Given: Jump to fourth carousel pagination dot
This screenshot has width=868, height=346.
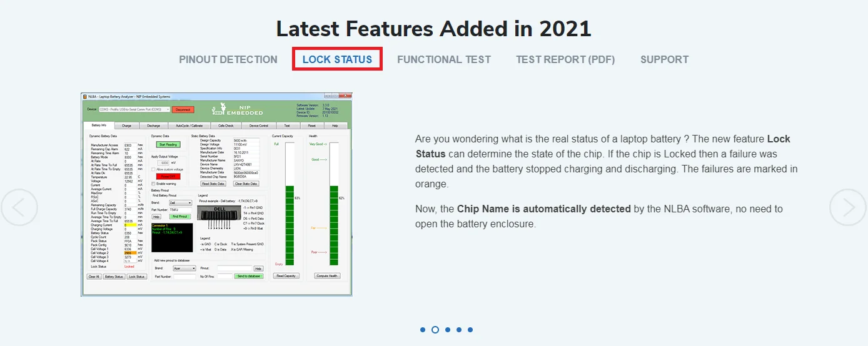Looking at the screenshot, I should coord(459,330).
